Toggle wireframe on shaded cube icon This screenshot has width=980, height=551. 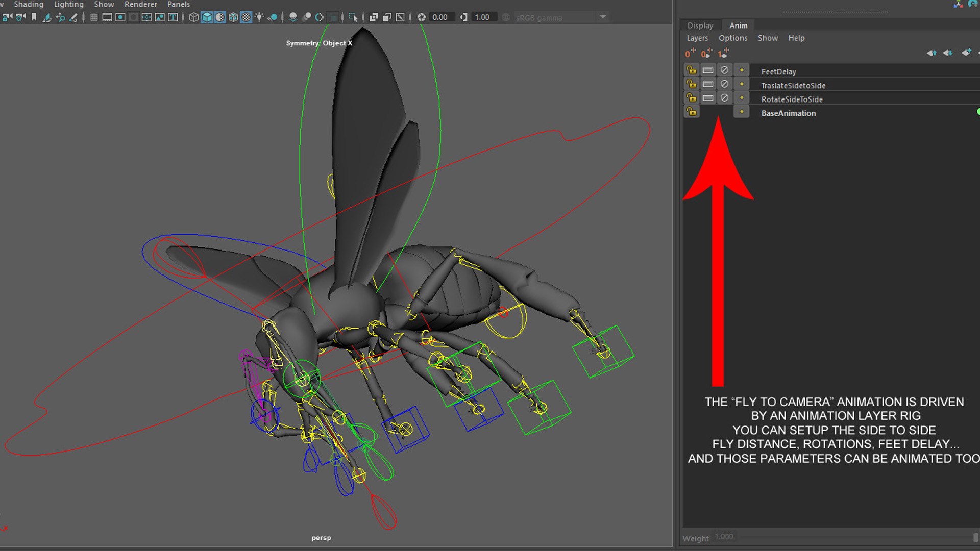[233, 17]
